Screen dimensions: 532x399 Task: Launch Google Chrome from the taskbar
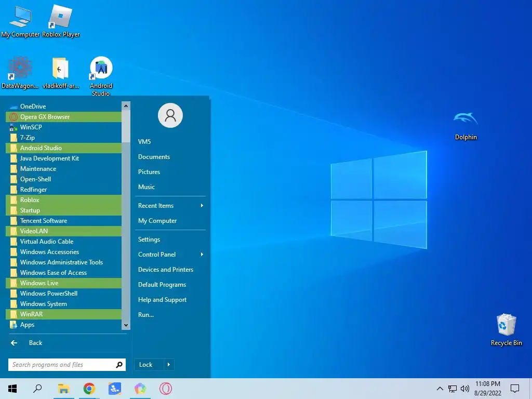(x=89, y=389)
